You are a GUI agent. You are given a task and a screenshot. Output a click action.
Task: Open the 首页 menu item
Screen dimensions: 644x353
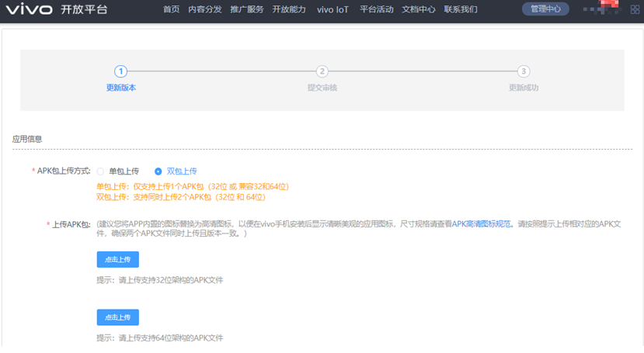click(171, 9)
